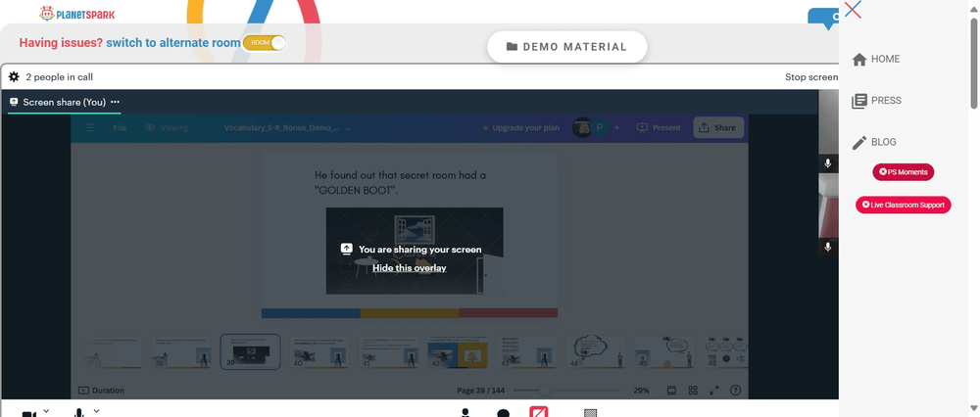
Task: Stop screen sharing
Action: pos(811,76)
